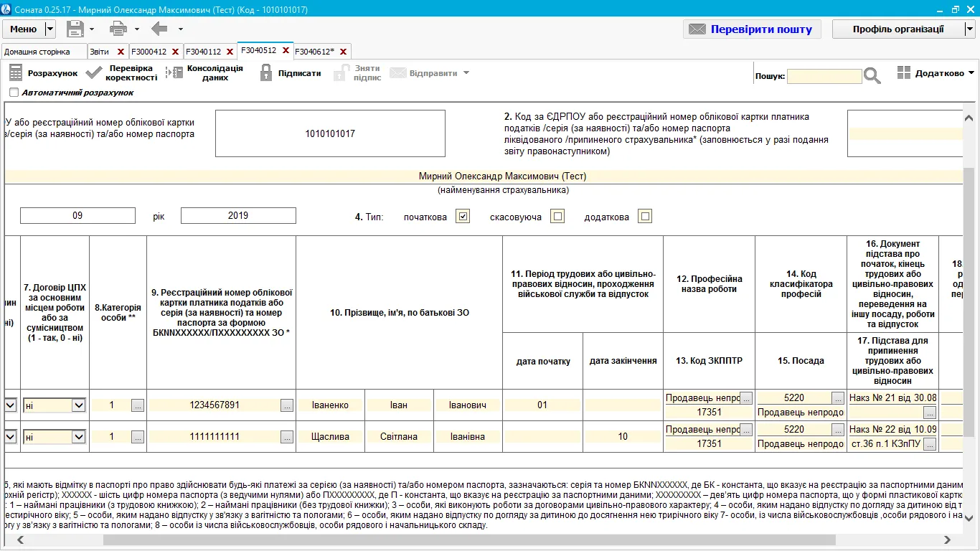The height and width of the screenshot is (551, 980).
Task: Toggle the початкова type checkbox
Action: click(463, 216)
